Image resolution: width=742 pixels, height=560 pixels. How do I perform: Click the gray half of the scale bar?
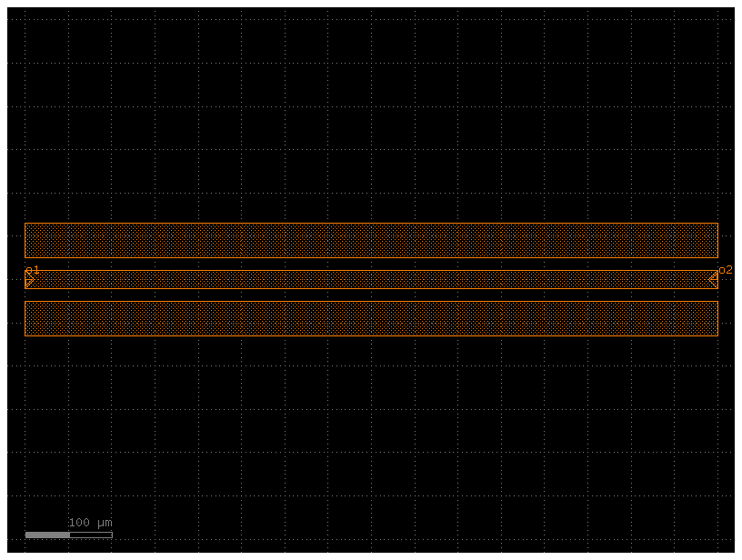[x=48, y=535]
